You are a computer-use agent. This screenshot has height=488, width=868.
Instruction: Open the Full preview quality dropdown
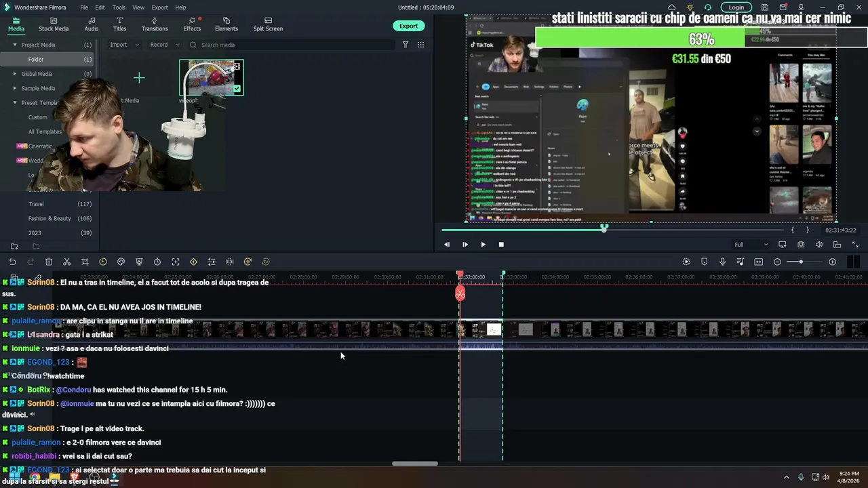pyautogui.click(x=751, y=245)
